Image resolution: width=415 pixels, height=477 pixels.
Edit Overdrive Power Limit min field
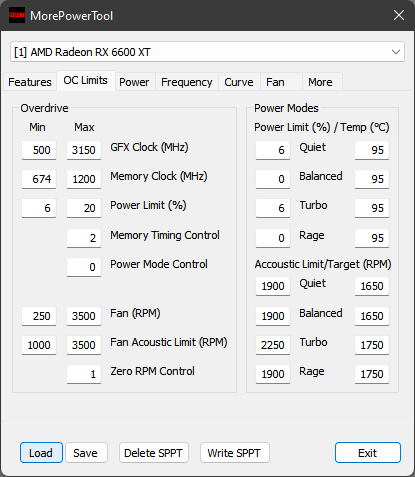[x=39, y=208]
